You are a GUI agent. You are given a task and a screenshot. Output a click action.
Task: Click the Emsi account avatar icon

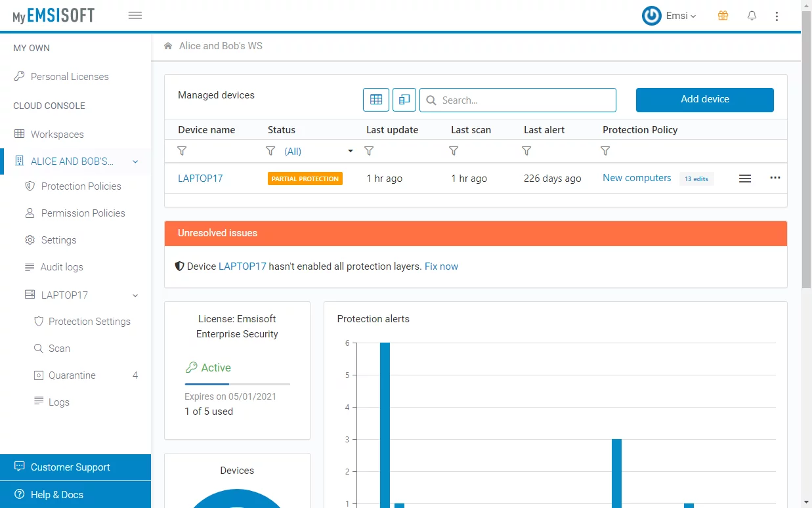coord(652,16)
